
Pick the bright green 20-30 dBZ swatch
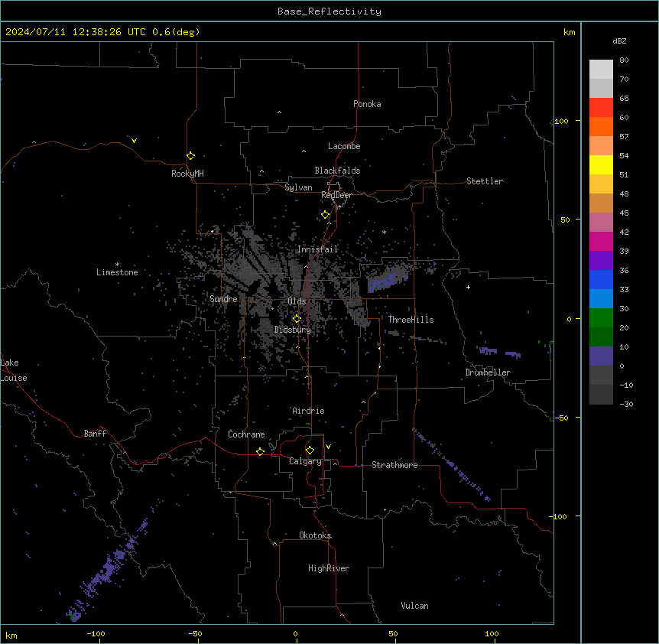coord(601,318)
